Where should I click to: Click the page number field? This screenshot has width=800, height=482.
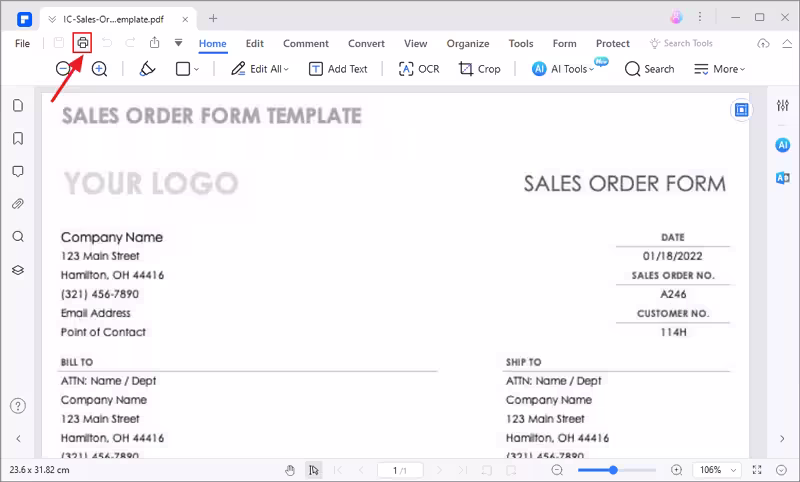(400, 470)
